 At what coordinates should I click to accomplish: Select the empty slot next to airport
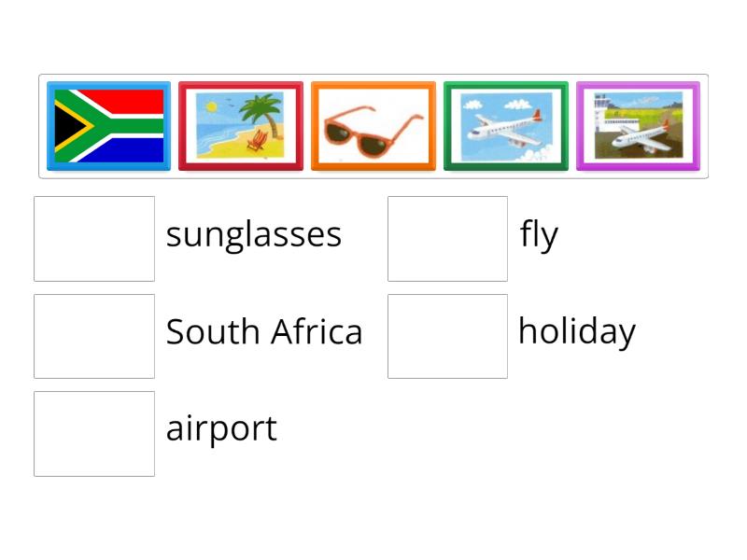pyautogui.click(x=94, y=434)
